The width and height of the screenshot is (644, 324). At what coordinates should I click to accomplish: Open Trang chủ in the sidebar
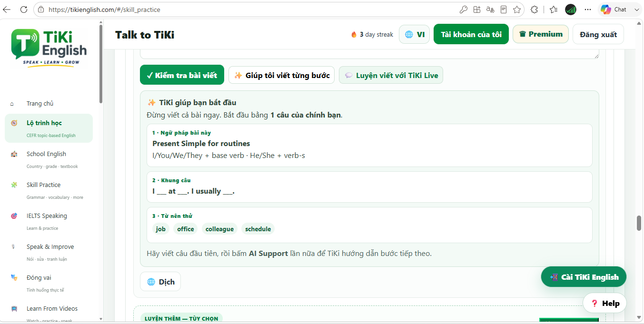49,104
